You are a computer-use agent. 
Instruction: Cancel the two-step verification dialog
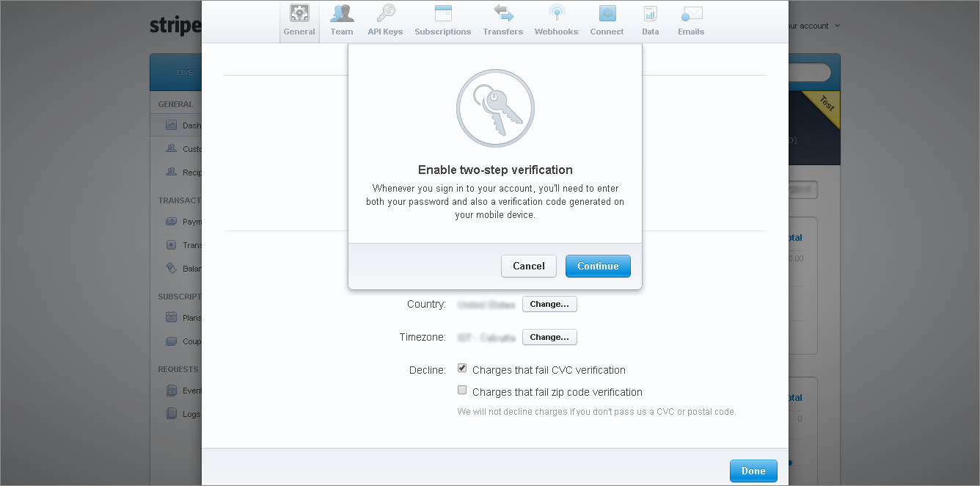(529, 266)
